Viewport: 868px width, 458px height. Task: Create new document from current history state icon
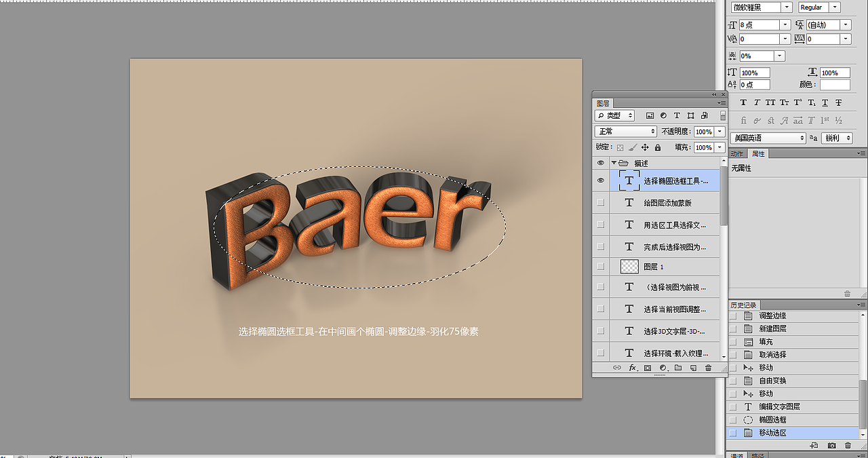[814, 446]
